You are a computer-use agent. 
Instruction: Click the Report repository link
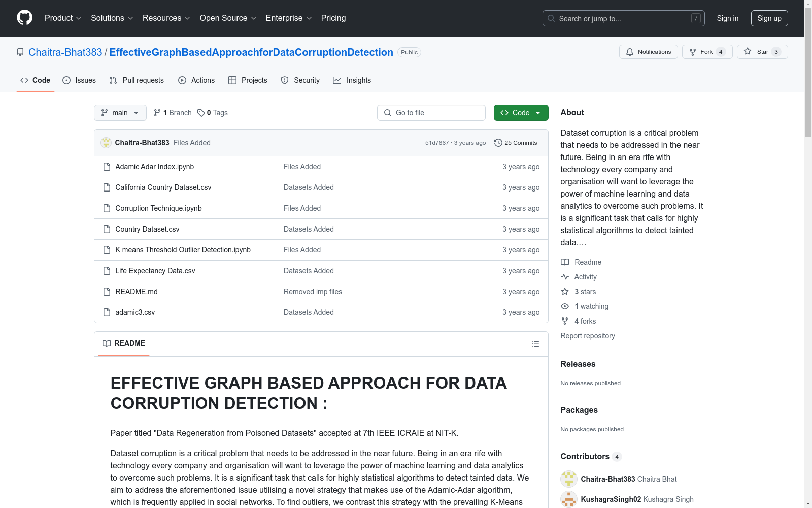tap(588, 336)
